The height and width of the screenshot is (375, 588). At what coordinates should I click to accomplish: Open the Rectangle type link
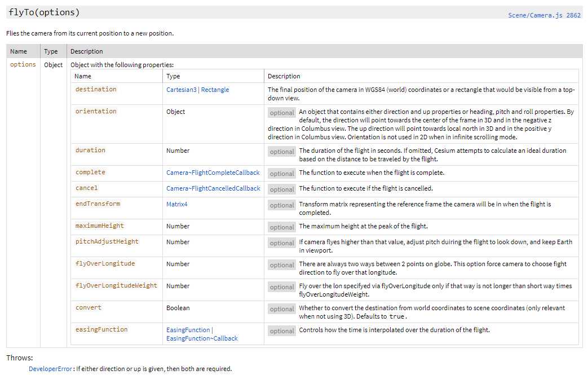point(215,90)
